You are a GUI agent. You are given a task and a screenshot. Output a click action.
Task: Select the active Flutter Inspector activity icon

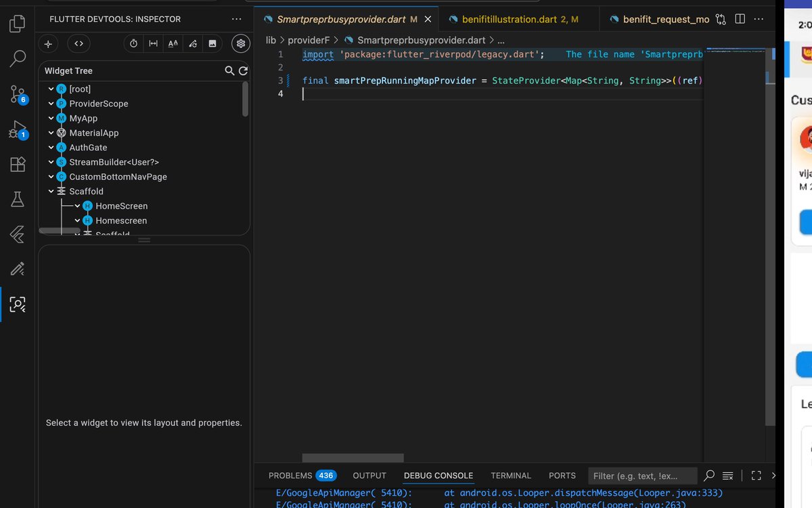[x=18, y=304]
